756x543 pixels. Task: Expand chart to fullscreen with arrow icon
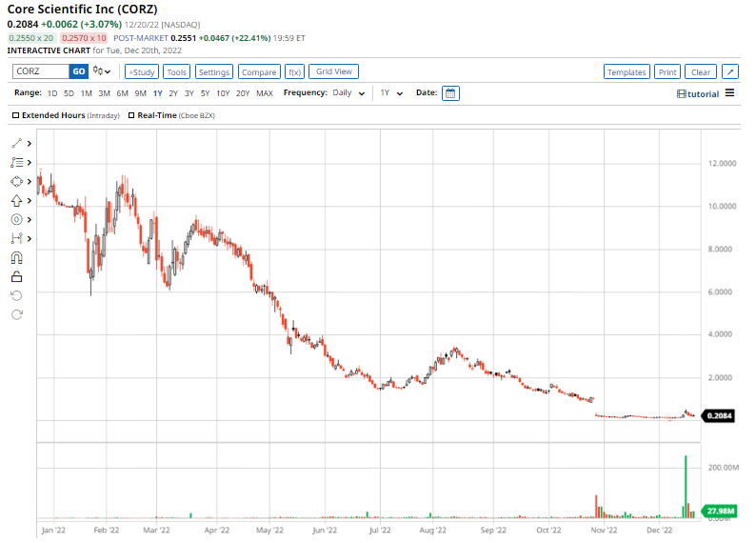click(730, 71)
